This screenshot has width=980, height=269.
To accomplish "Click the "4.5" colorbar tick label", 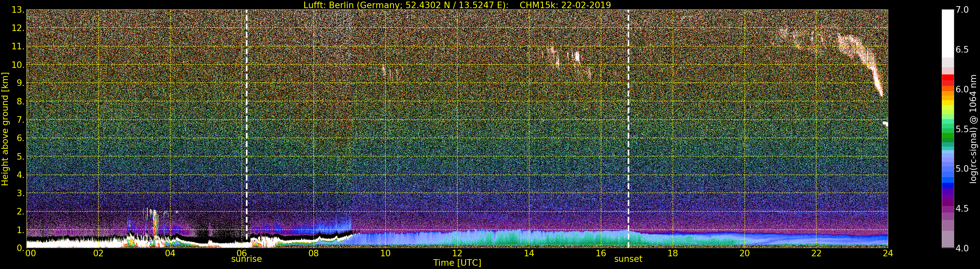I will pyautogui.click(x=962, y=209).
